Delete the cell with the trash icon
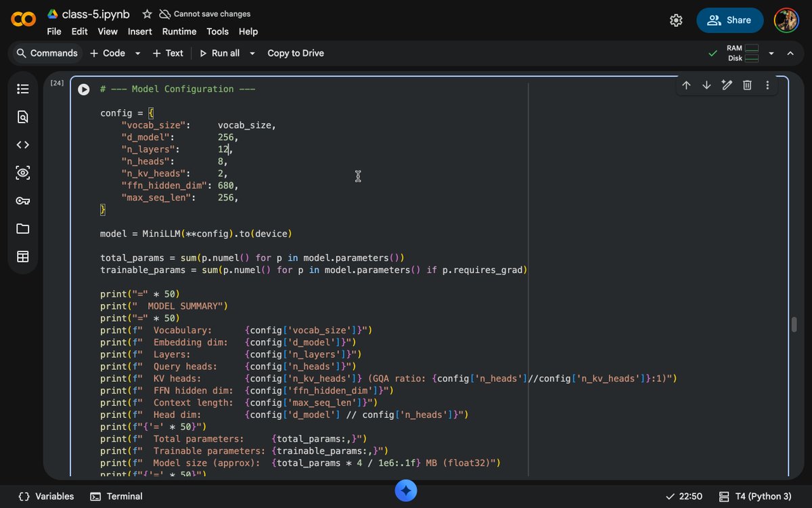 click(x=747, y=85)
